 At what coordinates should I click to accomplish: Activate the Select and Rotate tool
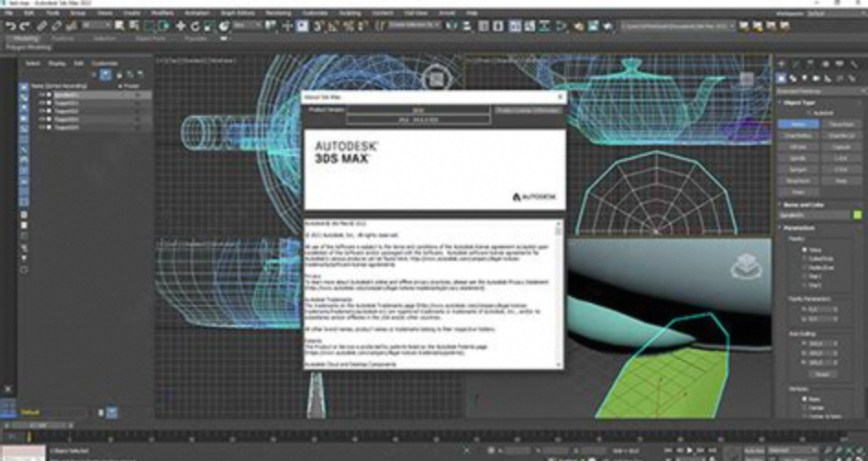tap(195, 26)
